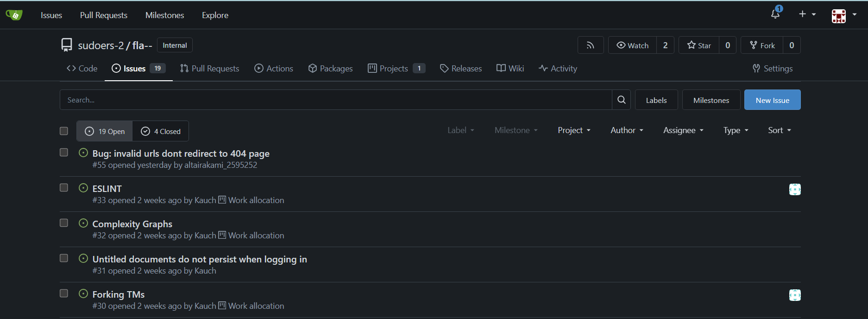Image resolution: width=868 pixels, height=319 pixels.
Task: Switch to the Activity tab
Action: (558, 69)
